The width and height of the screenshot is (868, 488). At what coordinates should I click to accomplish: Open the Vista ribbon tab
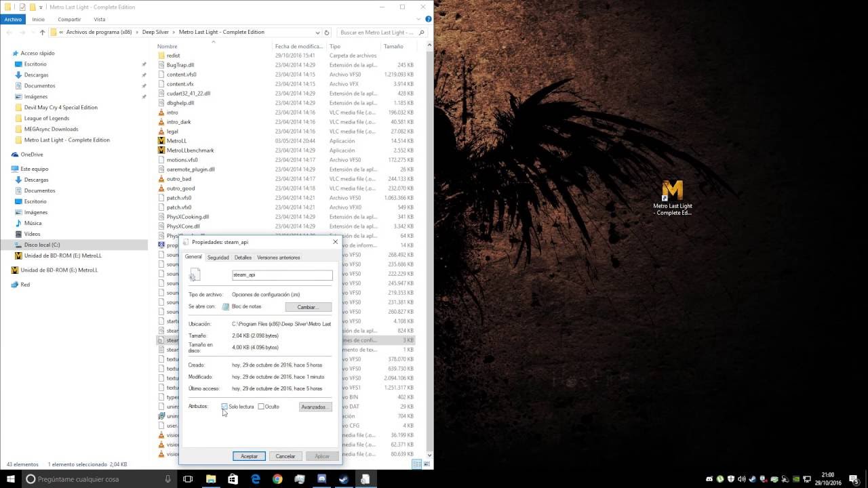(100, 20)
